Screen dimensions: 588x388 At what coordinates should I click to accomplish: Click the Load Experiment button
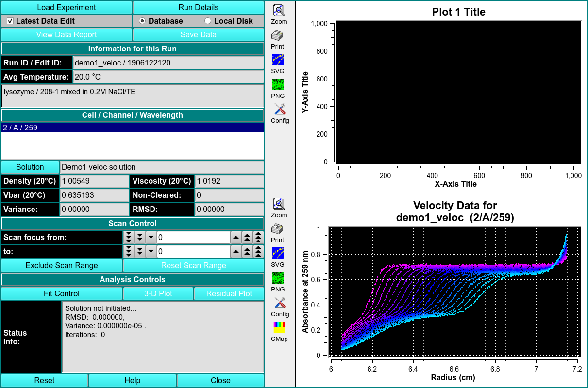pyautogui.click(x=67, y=8)
